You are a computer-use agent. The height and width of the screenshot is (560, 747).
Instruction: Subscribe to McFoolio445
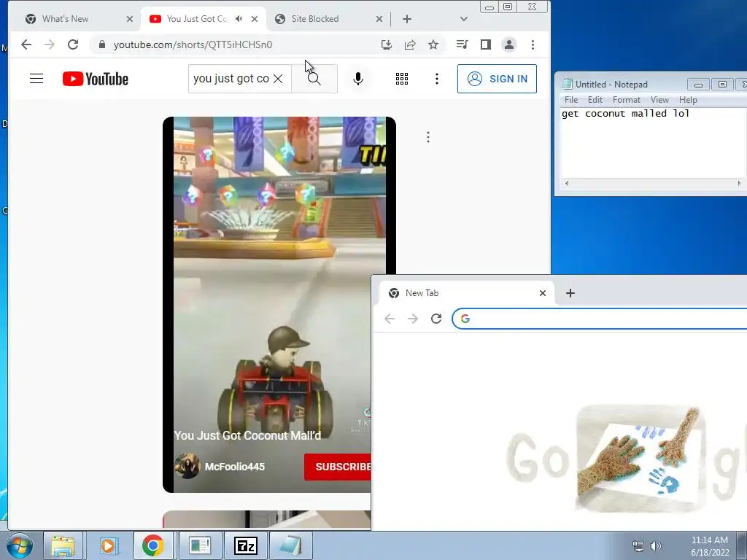tap(338, 467)
